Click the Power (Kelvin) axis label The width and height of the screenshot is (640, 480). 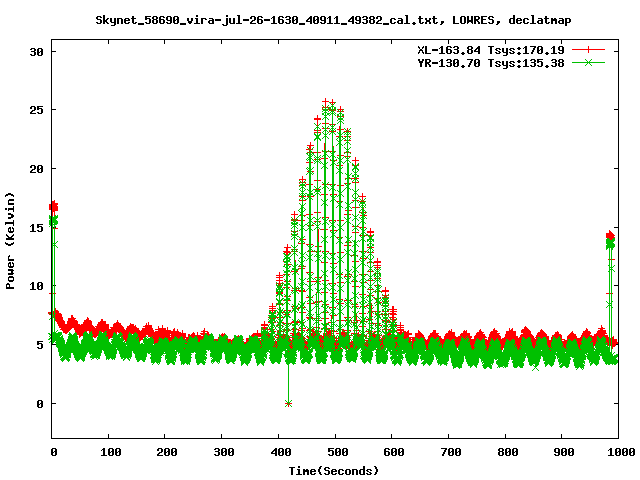coord(10,241)
